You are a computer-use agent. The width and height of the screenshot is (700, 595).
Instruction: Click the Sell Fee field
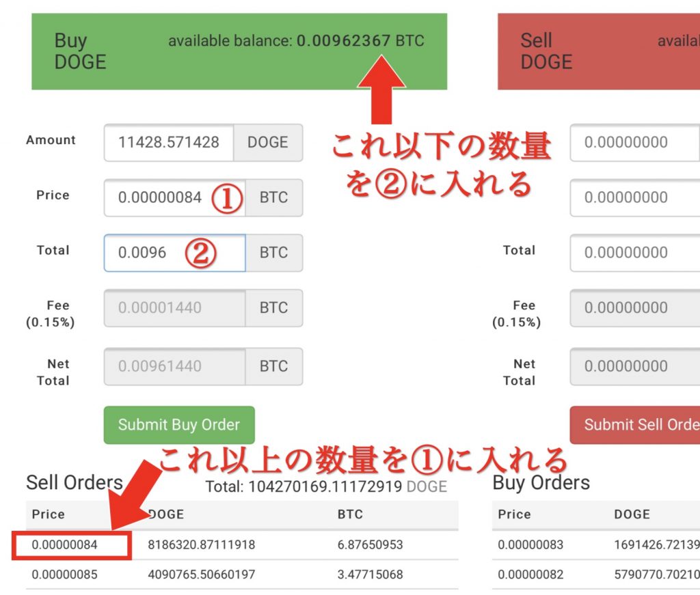coord(635,308)
